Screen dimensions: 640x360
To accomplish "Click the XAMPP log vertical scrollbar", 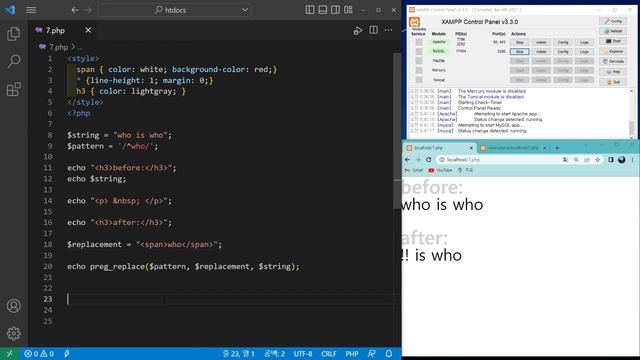I will pyautogui.click(x=632, y=113).
